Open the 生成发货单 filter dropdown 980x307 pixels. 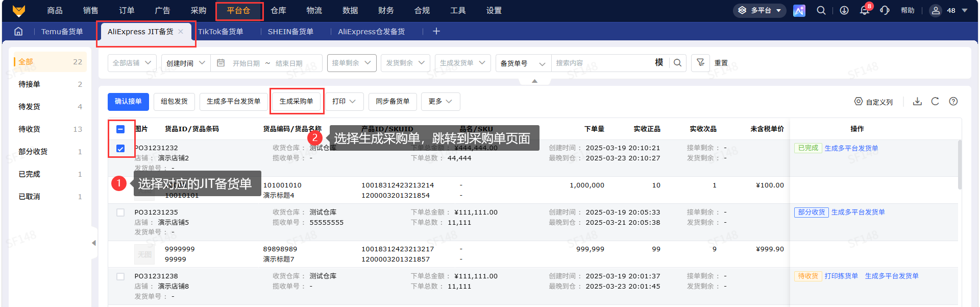pyautogui.click(x=463, y=63)
